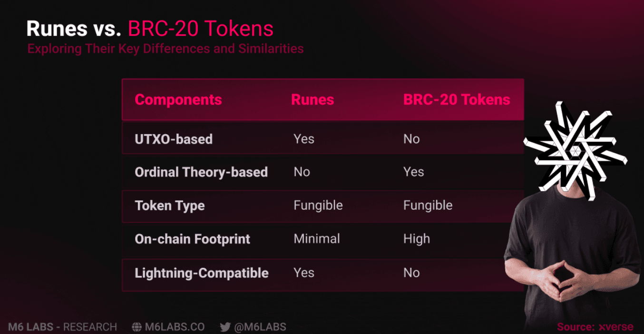Click the Twitter bird icon
The image size is (644, 334).
tap(225, 327)
